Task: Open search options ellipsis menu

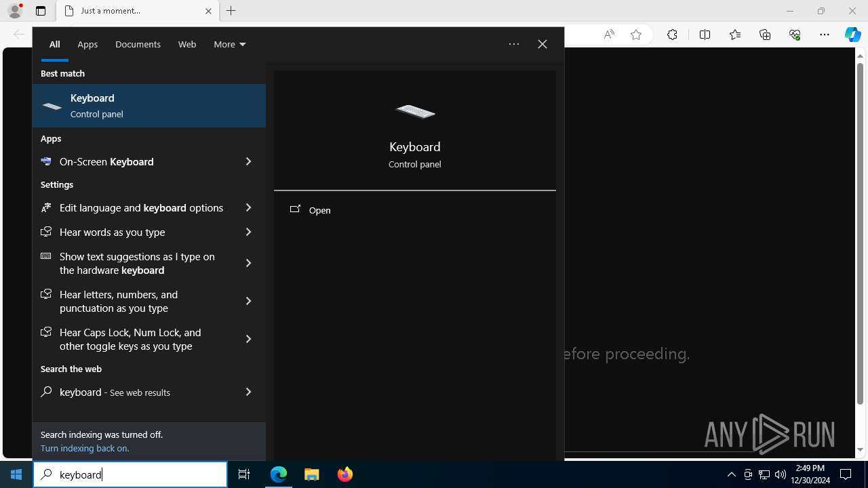Action: 514,44
